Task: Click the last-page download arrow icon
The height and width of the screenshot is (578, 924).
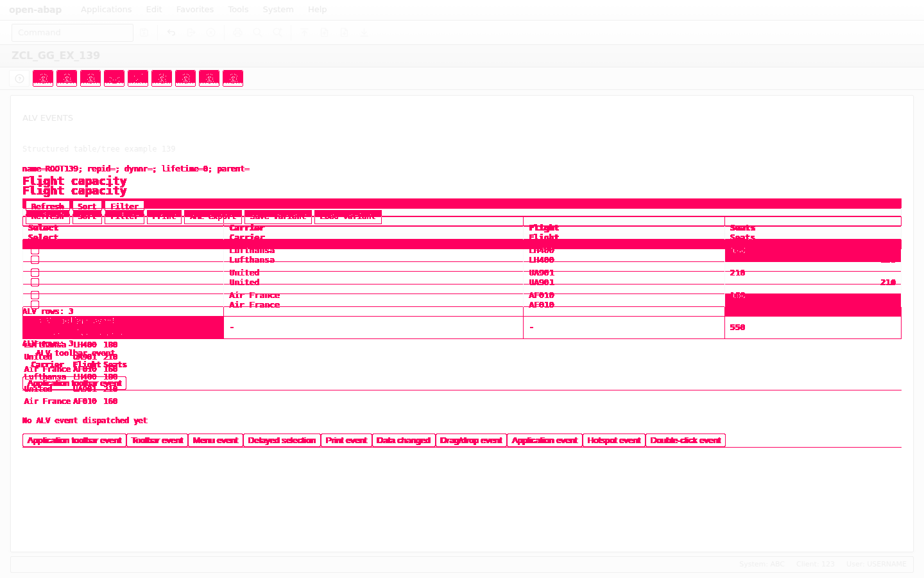Action: 364,33
